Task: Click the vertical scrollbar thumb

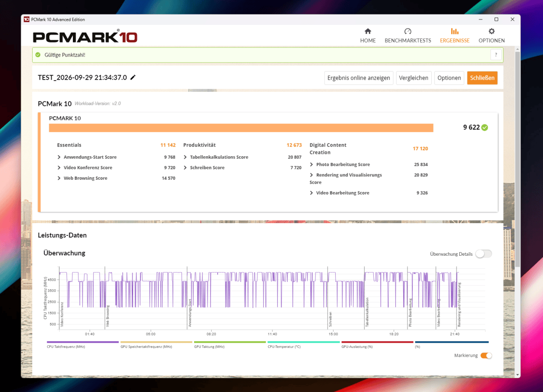Action: coord(518,158)
